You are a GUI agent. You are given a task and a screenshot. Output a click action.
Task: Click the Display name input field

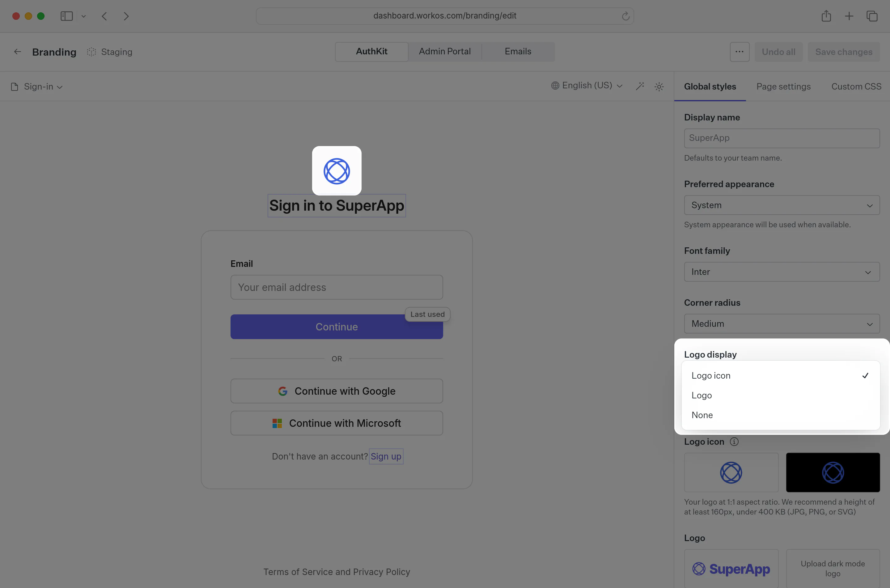tap(782, 138)
